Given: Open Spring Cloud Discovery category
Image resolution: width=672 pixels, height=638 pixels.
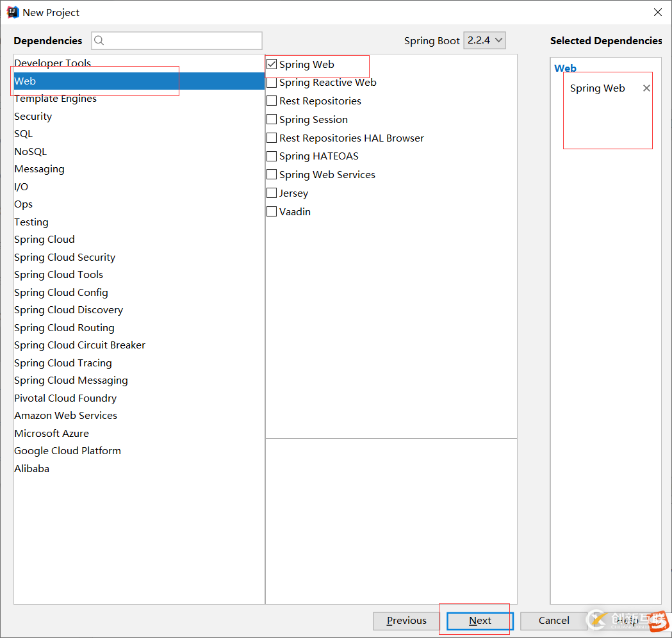Looking at the screenshot, I should [x=139, y=310].
